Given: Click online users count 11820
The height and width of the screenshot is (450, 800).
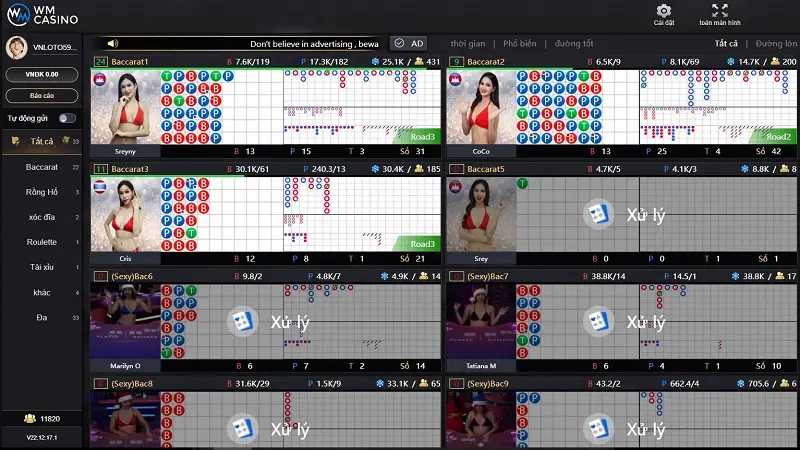Looking at the screenshot, I should coord(49,419).
